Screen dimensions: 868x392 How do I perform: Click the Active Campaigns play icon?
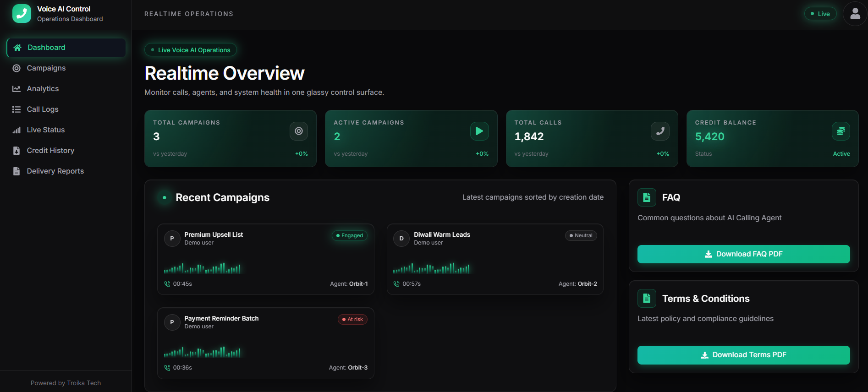tap(479, 131)
